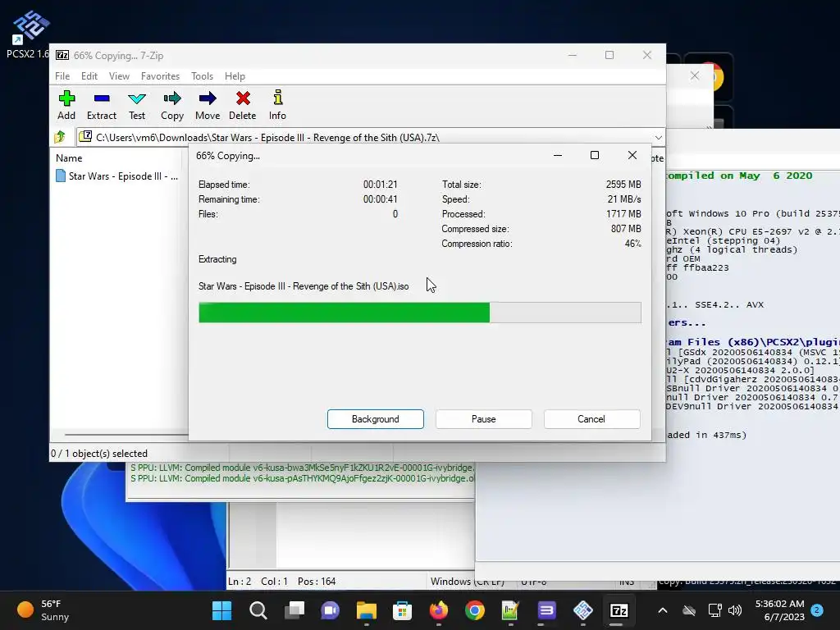The image size is (840, 630).
Task: Open the purple app on taskbar
Action: (x=546, y=610)
